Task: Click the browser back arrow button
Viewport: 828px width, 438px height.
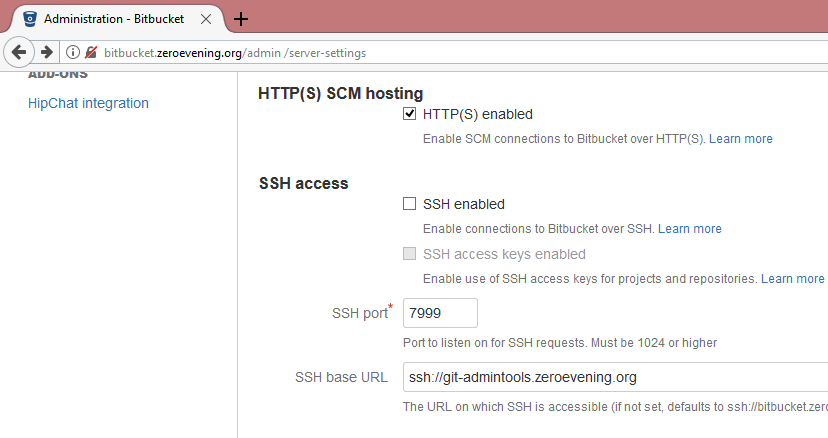Action: [18, 52]
